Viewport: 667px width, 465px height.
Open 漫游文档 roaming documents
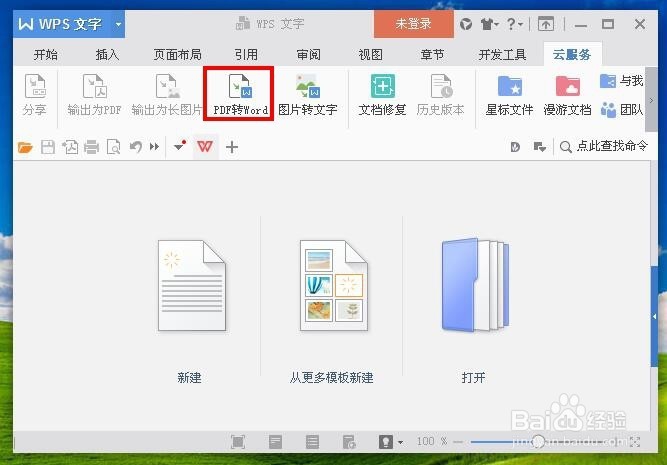pos(567,94)
